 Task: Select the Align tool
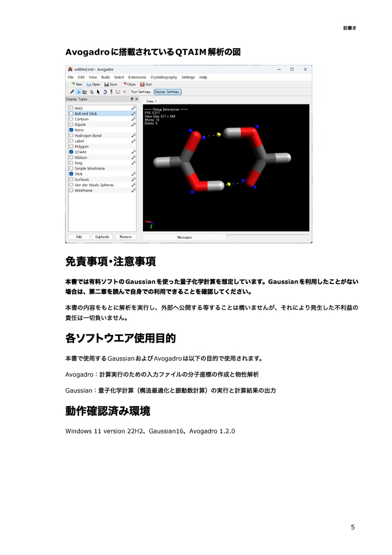[125, 92]
